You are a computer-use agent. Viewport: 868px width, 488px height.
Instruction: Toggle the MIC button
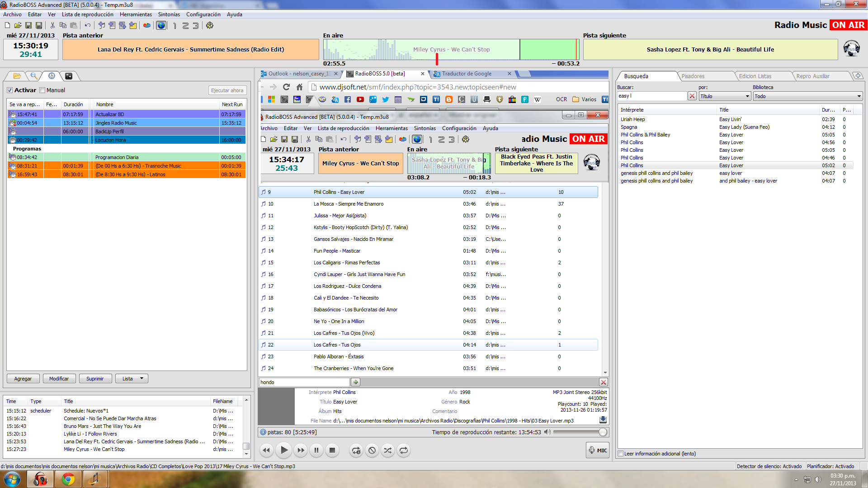598,450
